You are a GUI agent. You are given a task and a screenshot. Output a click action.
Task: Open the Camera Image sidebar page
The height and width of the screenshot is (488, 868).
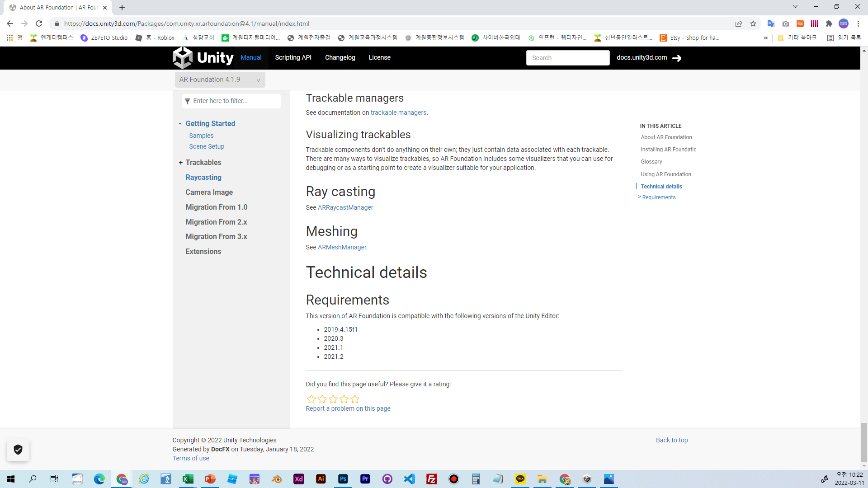tap(209, 192)
